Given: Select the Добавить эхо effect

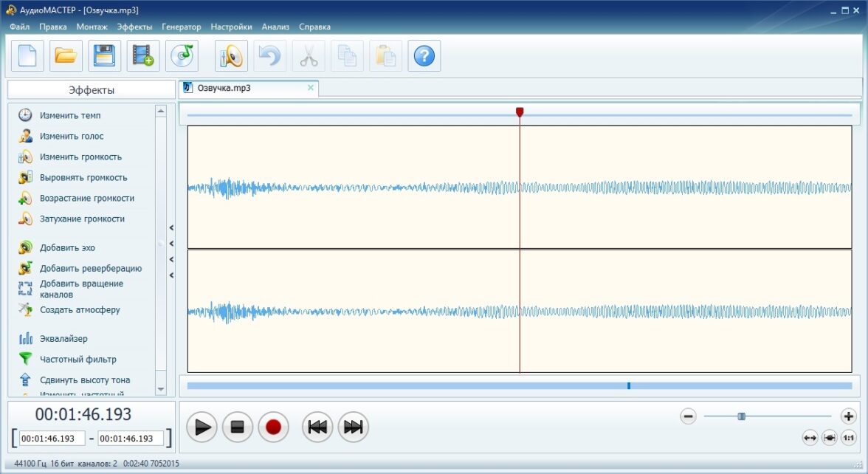Looking at the screenshot, I should click(67, 248).
